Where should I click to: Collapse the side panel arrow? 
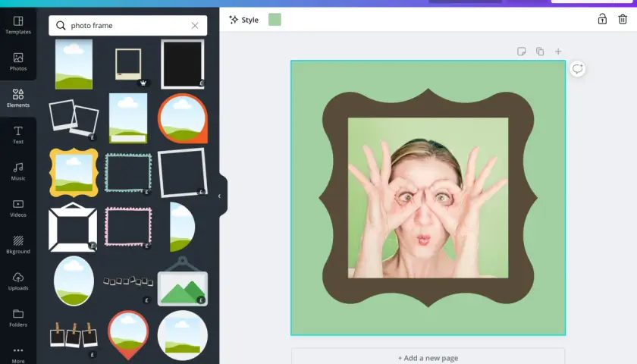tap(219, 196)
